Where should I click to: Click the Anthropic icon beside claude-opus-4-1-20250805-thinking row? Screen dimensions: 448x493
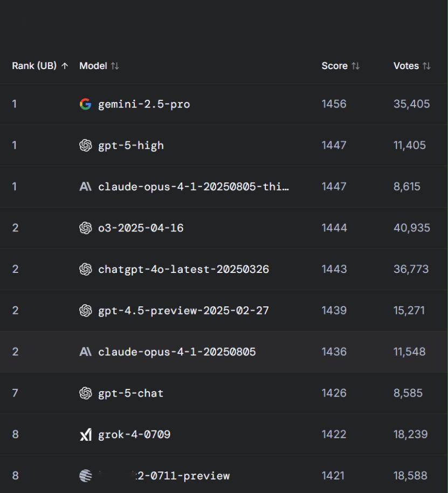coord(85,187)
